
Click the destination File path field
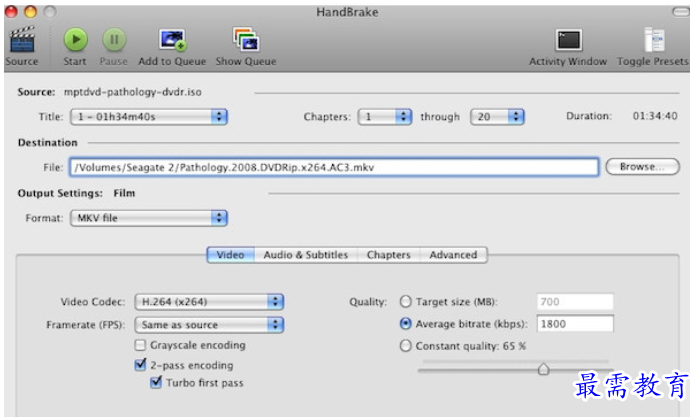coord(334,168)
